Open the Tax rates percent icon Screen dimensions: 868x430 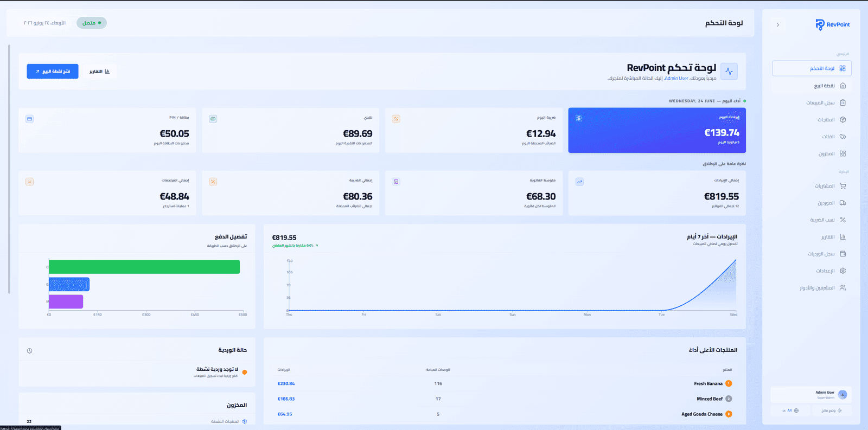click(843, 220)
